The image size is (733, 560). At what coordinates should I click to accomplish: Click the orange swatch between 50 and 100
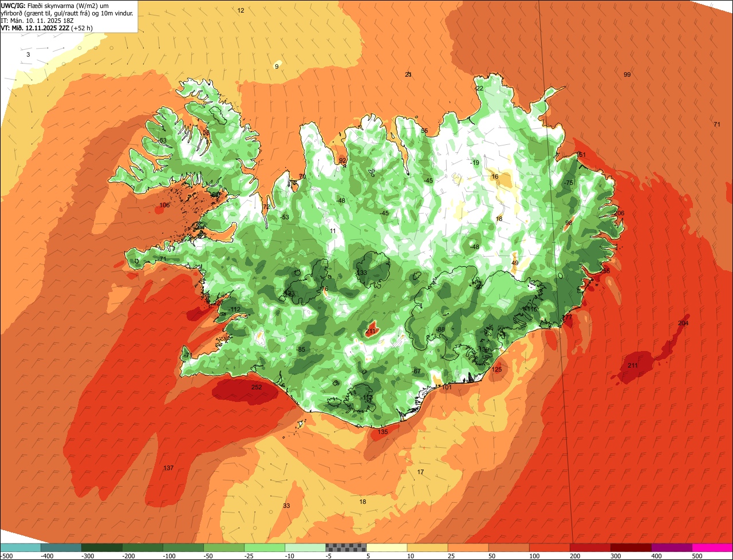point(509,547)
